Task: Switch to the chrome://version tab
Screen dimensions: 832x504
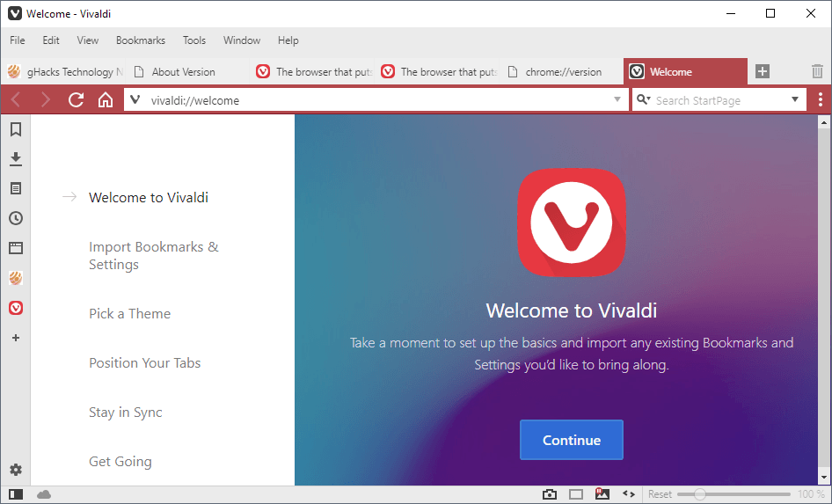Action: click(x=561, y=71)
